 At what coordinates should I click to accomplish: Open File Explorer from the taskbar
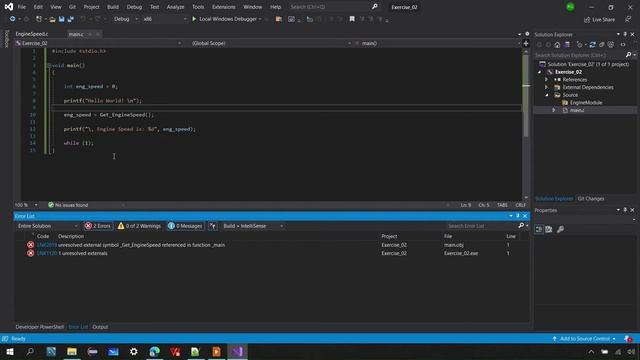pyautogui.click(x=72, y=351)
